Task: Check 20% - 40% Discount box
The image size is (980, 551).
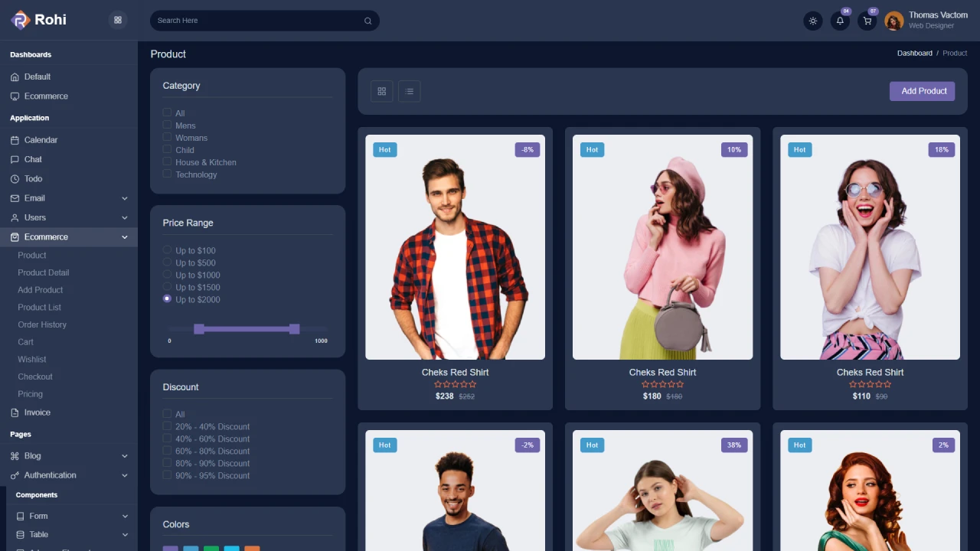Action: point(167,426)
